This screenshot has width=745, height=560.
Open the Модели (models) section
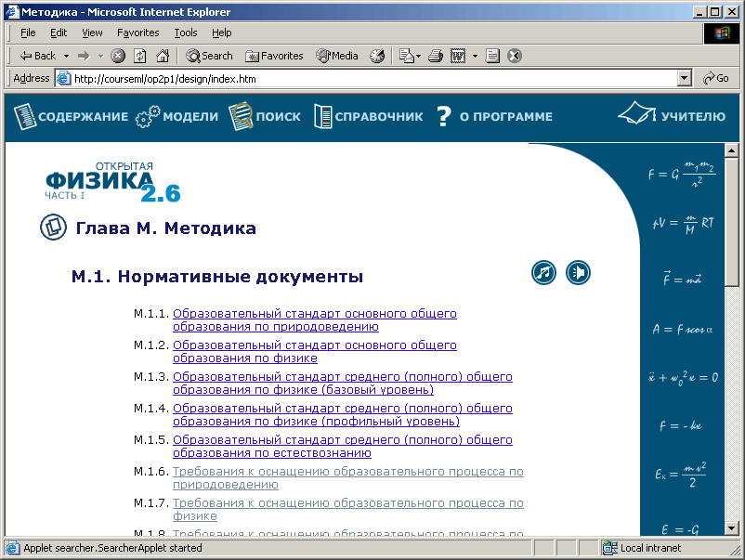coord(176,116)
